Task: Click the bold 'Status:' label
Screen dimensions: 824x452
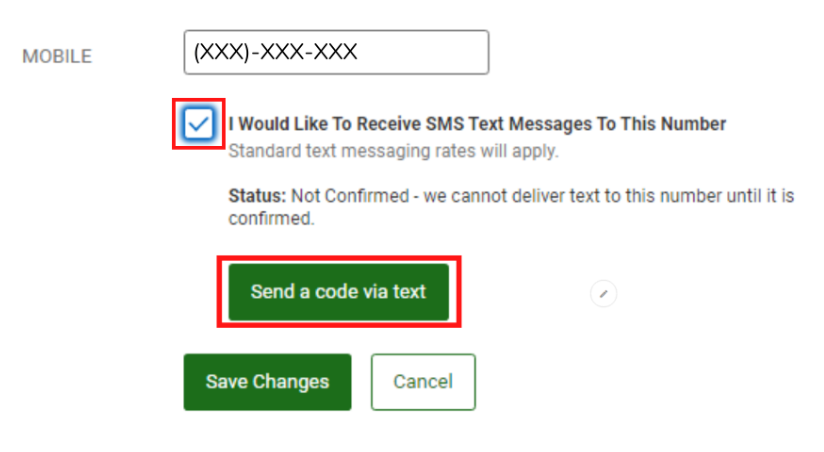Action: coord(257,196)
